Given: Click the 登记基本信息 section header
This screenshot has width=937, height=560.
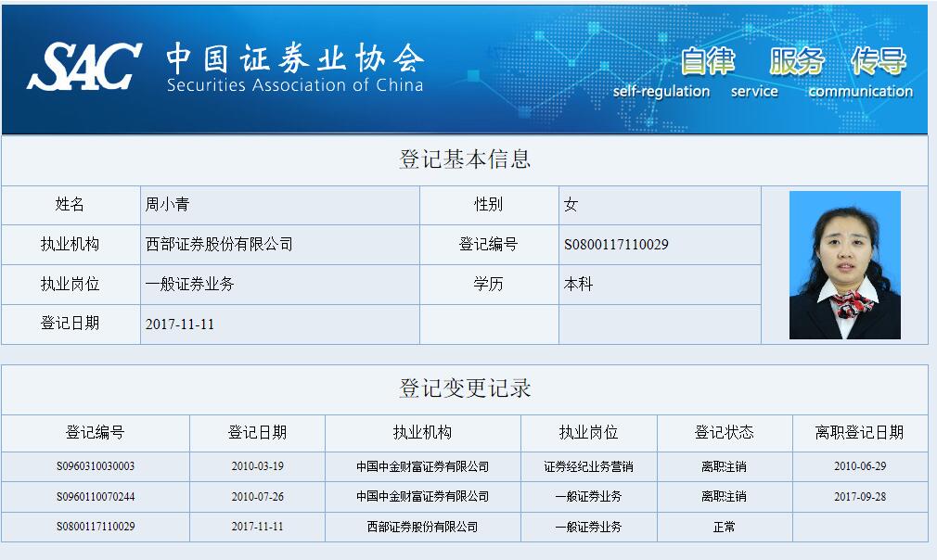Looking at the screenshot, I should 465,159.
